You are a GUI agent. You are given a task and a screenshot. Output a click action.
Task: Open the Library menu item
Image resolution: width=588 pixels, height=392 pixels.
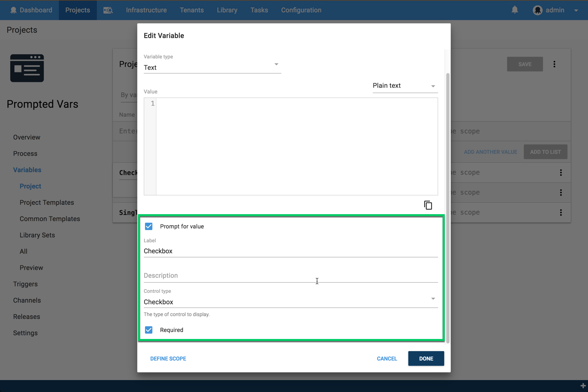pos(227,10)
